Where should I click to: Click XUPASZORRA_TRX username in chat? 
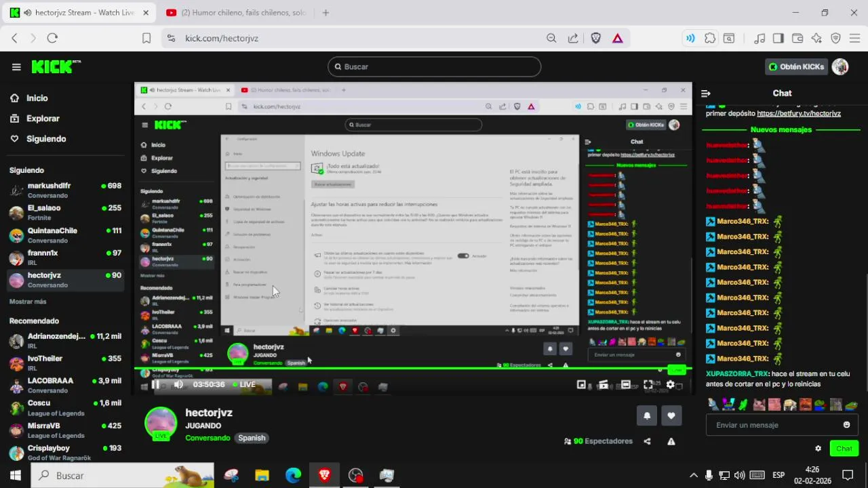tap(737, 373)
